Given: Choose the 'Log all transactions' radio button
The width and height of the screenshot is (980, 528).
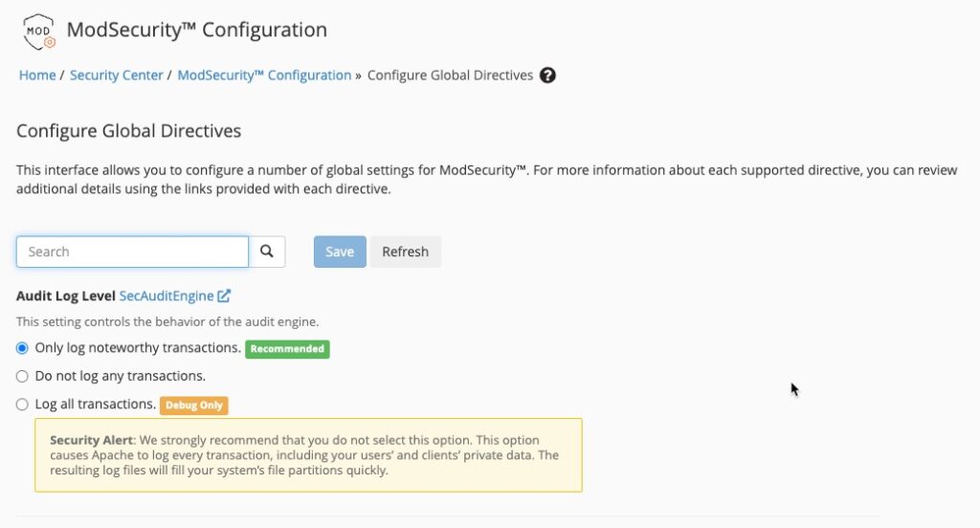Looking at the screenshot, I should tap(23, 405).
